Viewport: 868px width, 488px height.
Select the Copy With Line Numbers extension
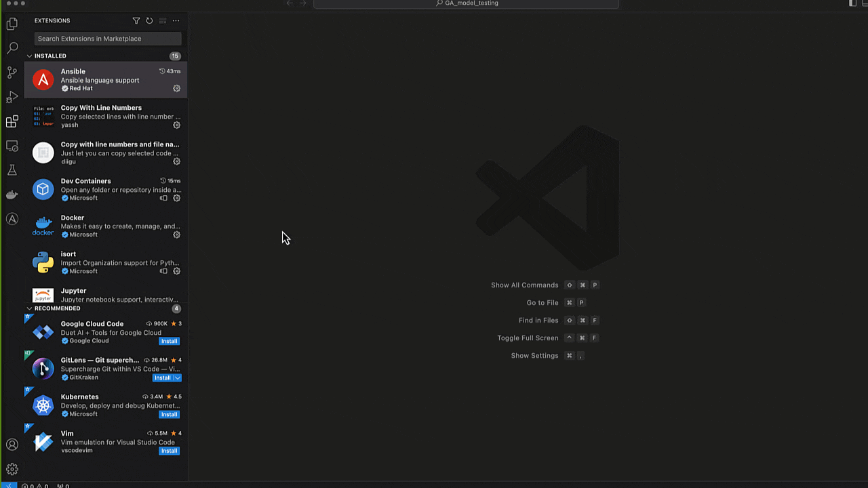(106, 116)
